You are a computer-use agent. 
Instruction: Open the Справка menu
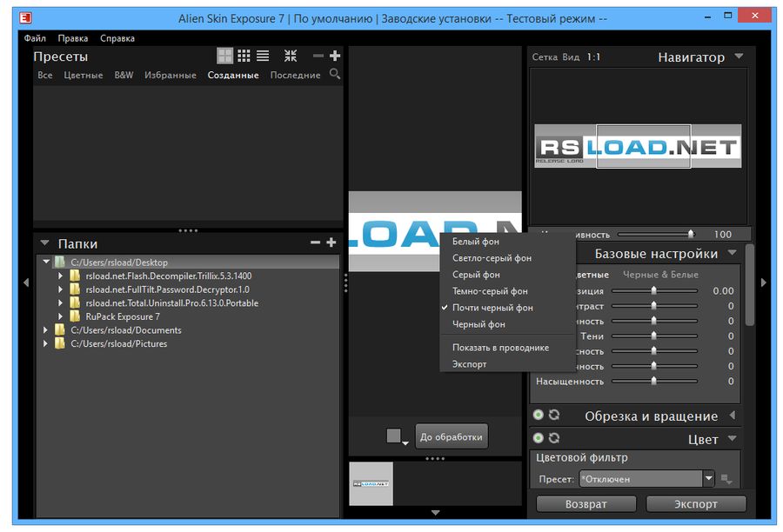point(117,38)
